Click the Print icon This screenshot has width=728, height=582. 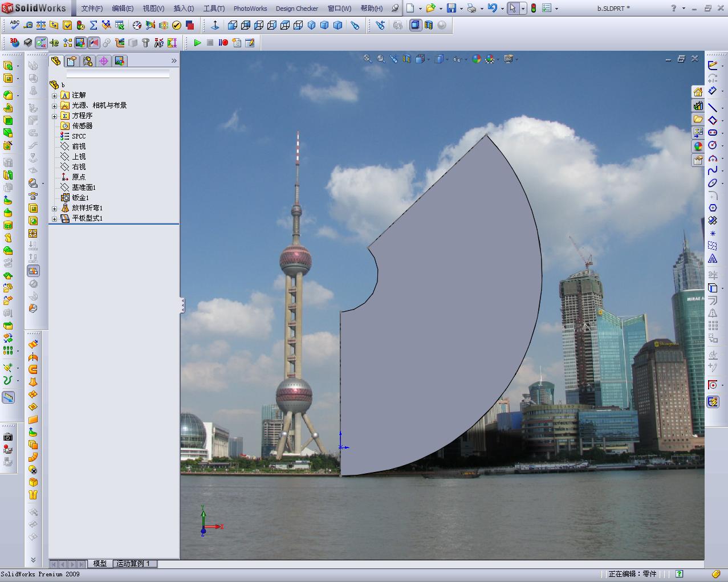coord(472,9)
